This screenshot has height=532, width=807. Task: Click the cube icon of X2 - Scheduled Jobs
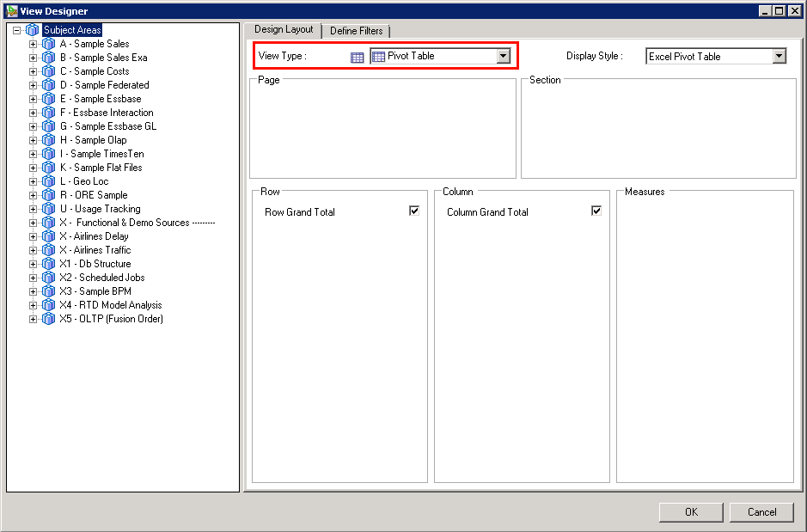(48, 278)
